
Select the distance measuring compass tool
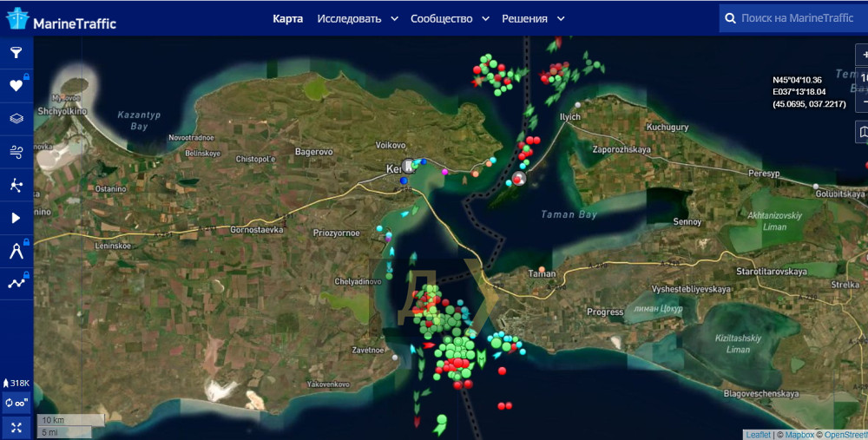pos(16,251)
